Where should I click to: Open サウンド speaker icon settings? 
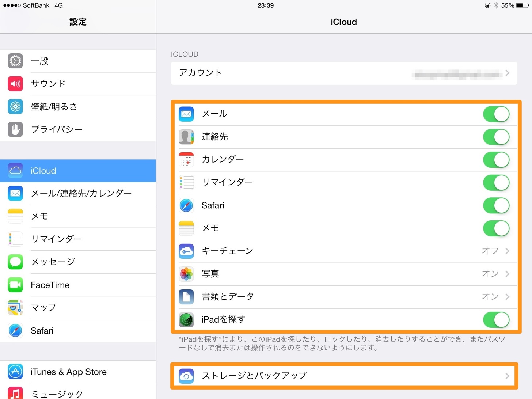(15, 84)
